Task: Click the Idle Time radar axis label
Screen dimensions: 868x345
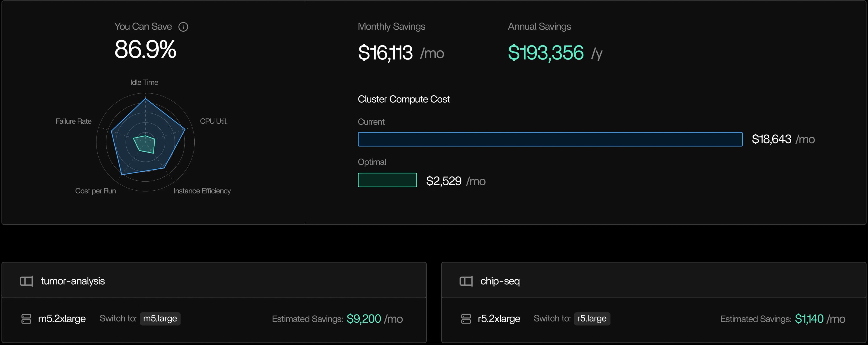Action: pyautogui.click(x=144, y=82)
